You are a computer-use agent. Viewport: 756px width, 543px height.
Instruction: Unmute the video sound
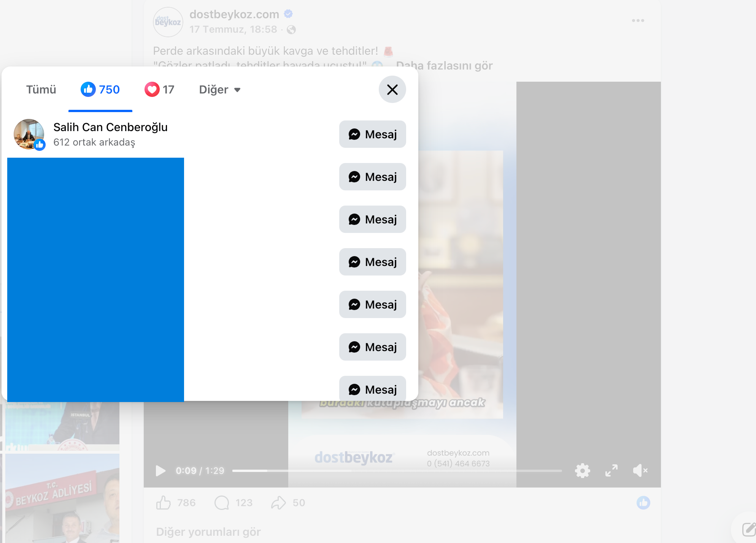click(x=640, y=471)
